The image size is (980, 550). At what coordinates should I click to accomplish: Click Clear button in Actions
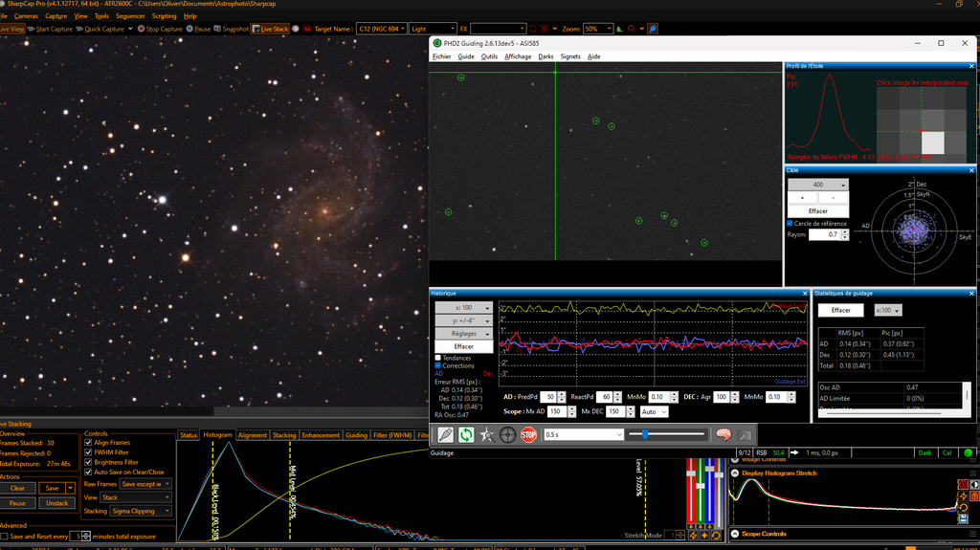(17, 488)
